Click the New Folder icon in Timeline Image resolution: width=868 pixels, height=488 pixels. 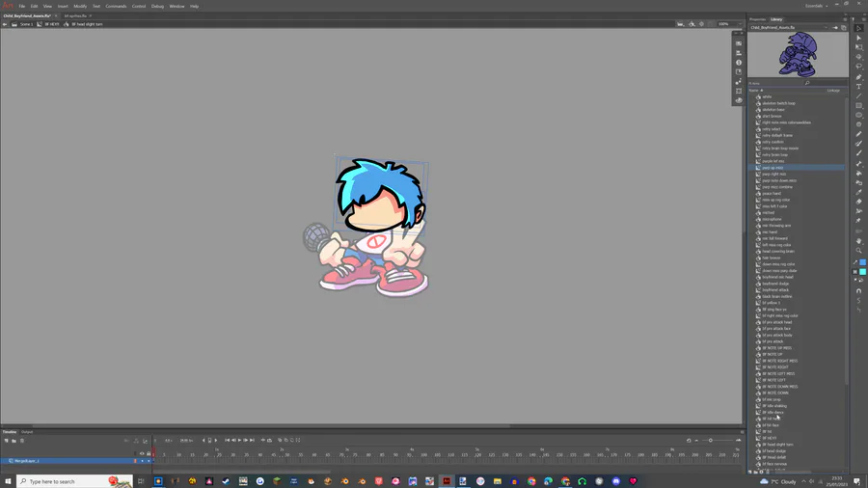click(x=14, y=441)
